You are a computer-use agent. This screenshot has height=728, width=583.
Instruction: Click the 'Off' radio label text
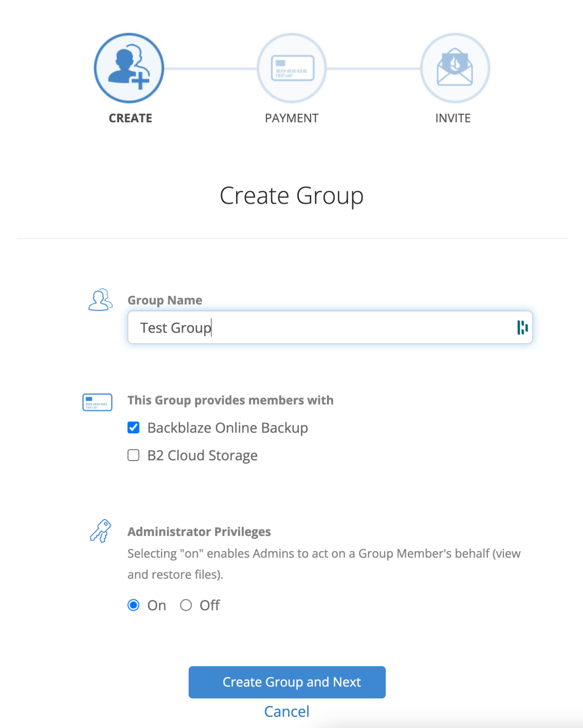[x=210, y=606]
